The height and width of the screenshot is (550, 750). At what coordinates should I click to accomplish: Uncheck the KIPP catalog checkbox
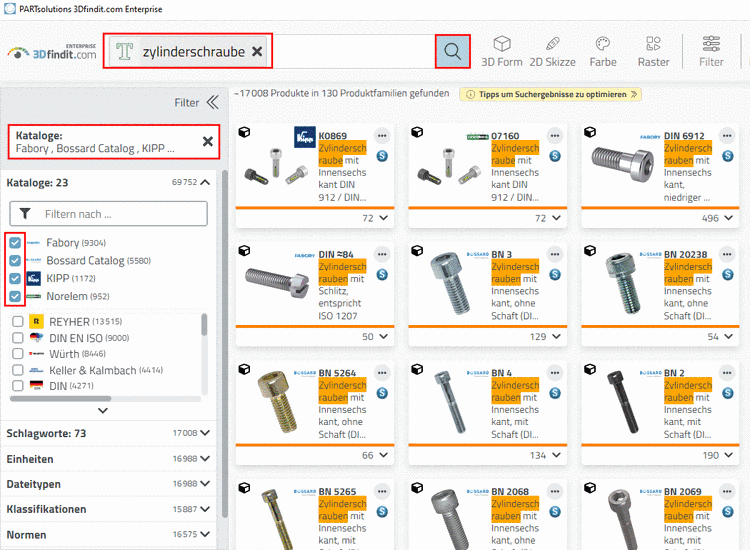[15, 278]
